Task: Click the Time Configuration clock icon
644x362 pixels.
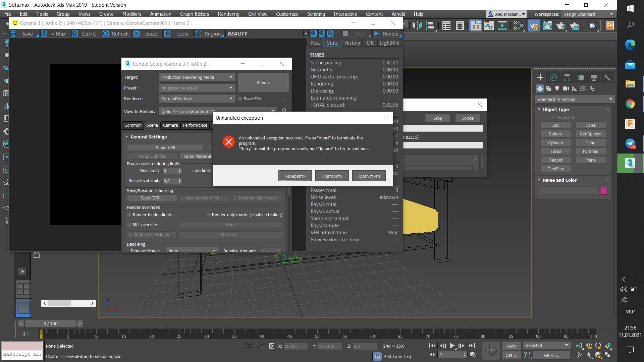Action: pyautogui.click(x=473, y=355)
